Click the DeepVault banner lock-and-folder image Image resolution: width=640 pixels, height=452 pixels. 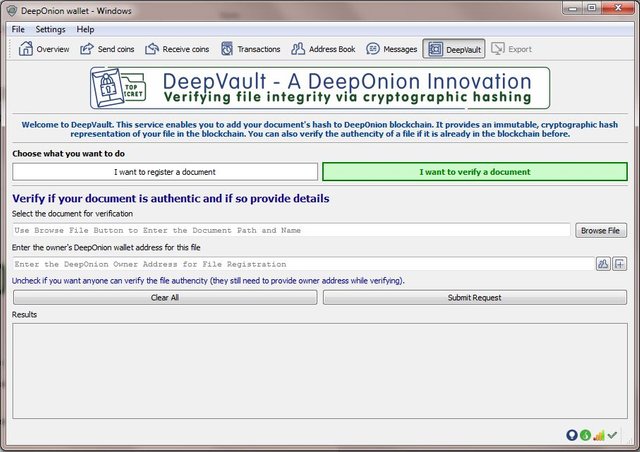118,88
